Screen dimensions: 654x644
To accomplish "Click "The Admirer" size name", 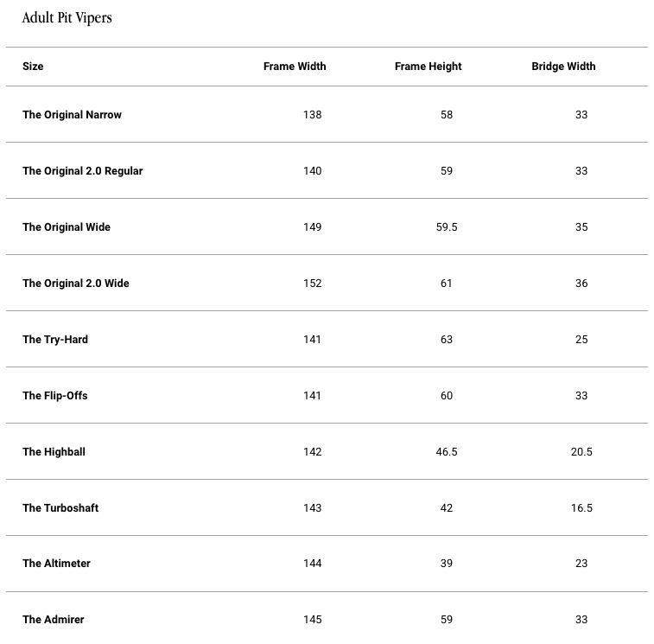I will tap(54, 620).
